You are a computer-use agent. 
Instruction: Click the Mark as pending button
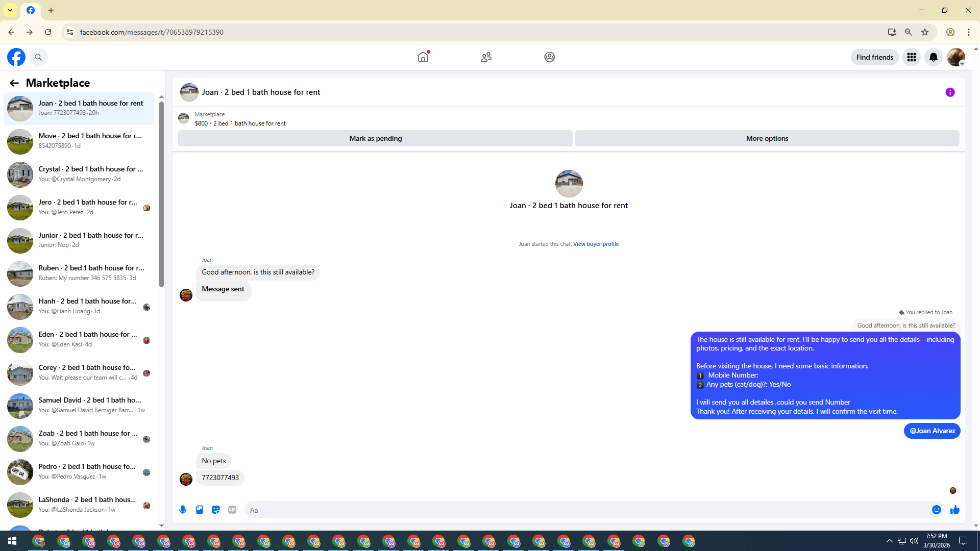click(x=375, y=138)
